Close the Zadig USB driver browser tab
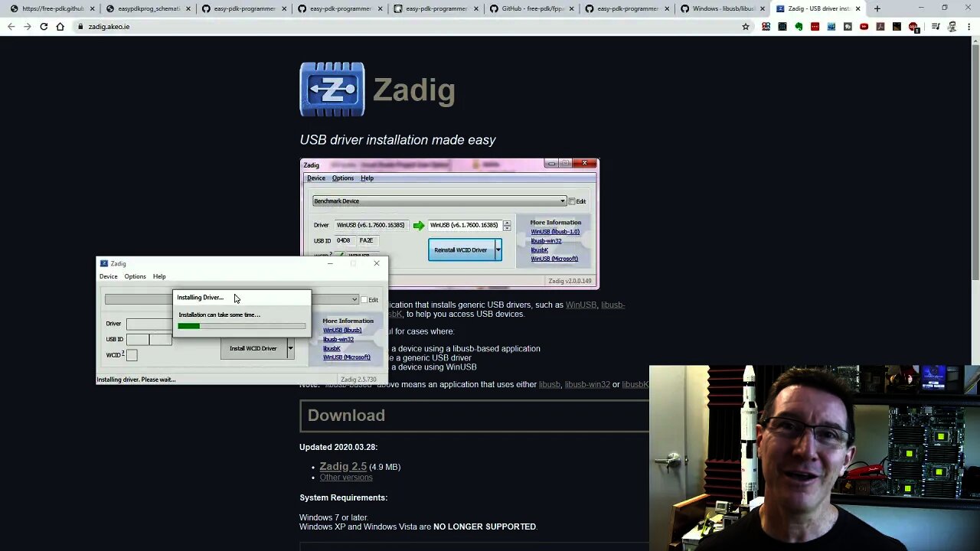This screenshot has width=980, height=551. [x=857, y=8]
